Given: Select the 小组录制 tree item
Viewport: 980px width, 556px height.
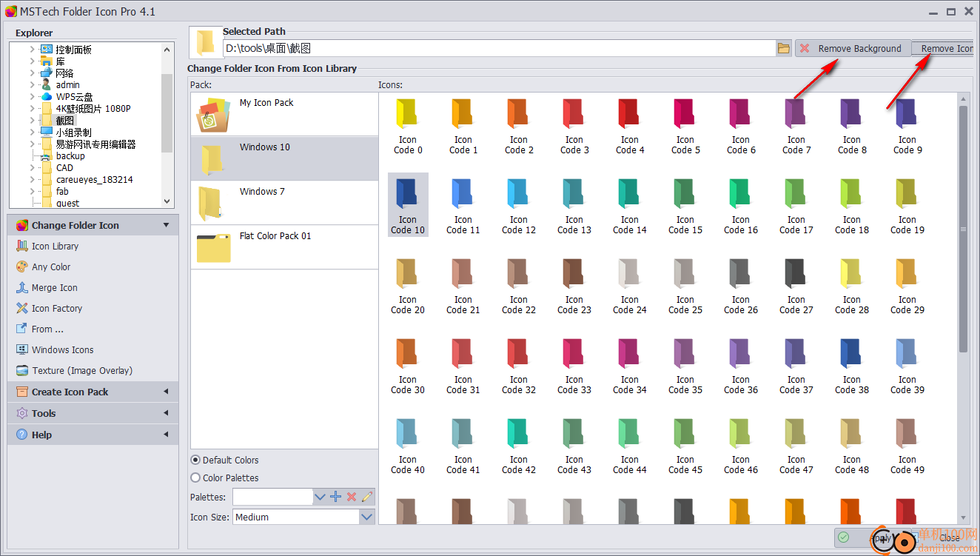Looking at the screenshot, I should (74, 133).
